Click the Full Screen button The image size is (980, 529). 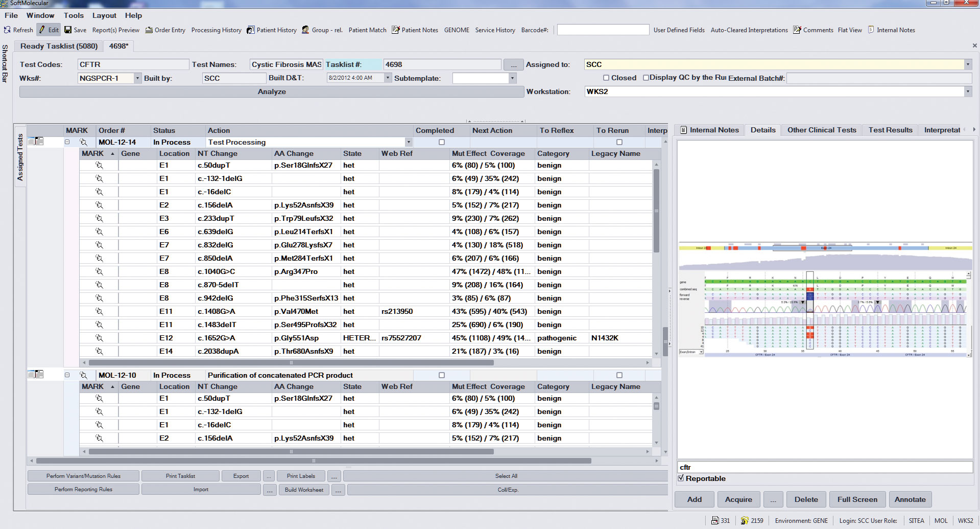coord(857,499)
